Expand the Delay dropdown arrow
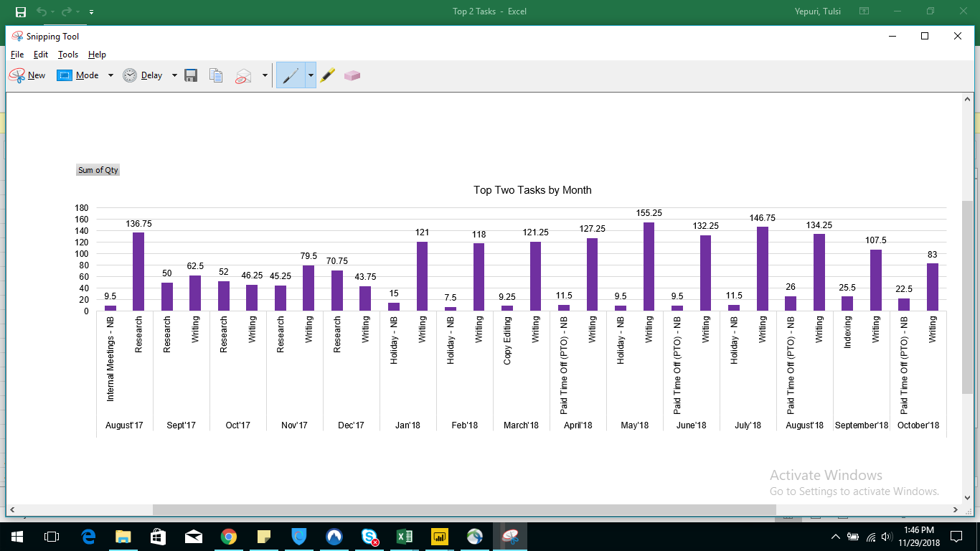 [x=174, y=75]
